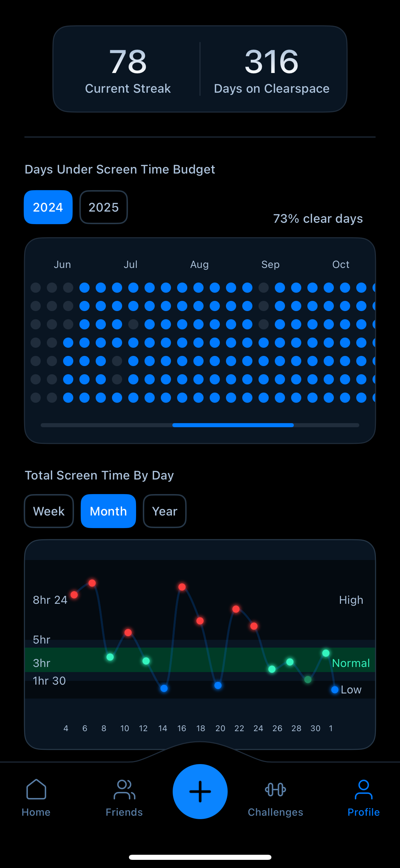Select the red peak point above day 16
The height and width of the screenshot is (868, 400).
tap(182, 587)
